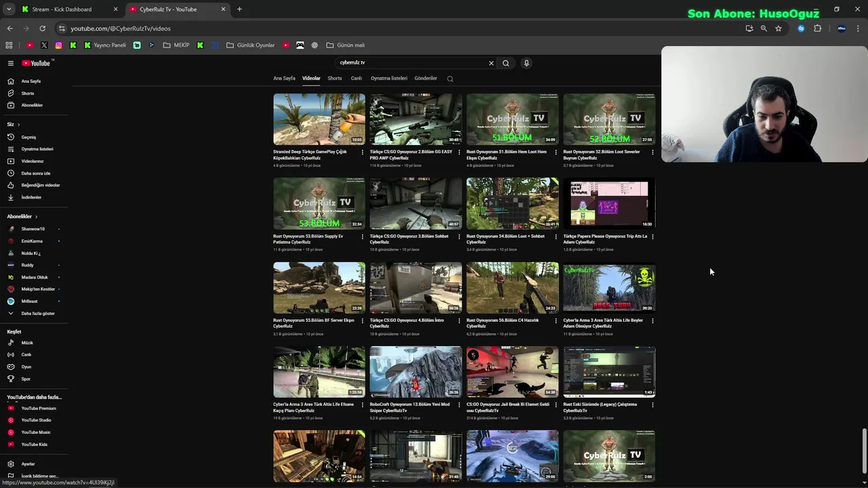Open the YouTube hamburger guide menu
Image resolution: width=868 pixels, height=488 pixels.
(11, 63)
